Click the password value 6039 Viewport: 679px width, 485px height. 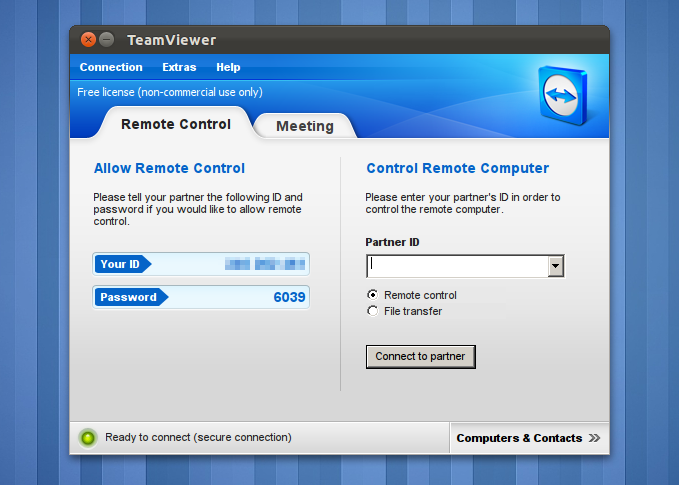[289, 297]
